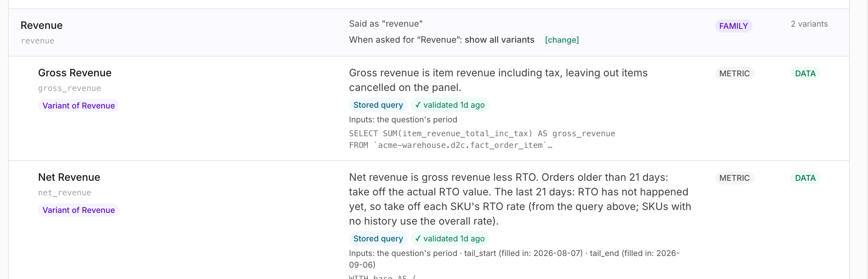Click the lowercase revenue family identifier
This screenshot has height=279, width=868.
pyautogui.click(x=38, y=41)
